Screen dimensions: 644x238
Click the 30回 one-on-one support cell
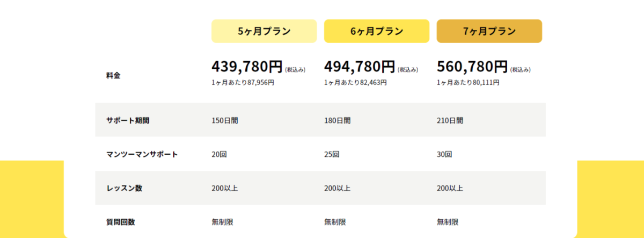(x=444, y=154)
